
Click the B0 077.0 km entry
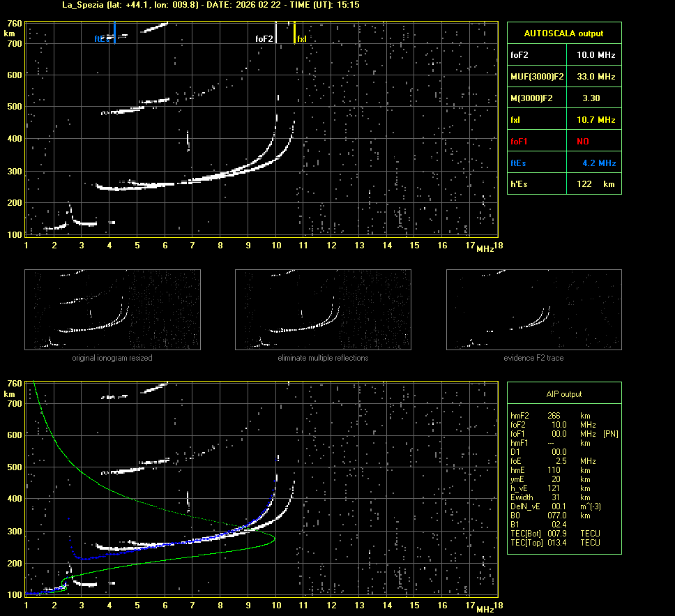point(551,516)
